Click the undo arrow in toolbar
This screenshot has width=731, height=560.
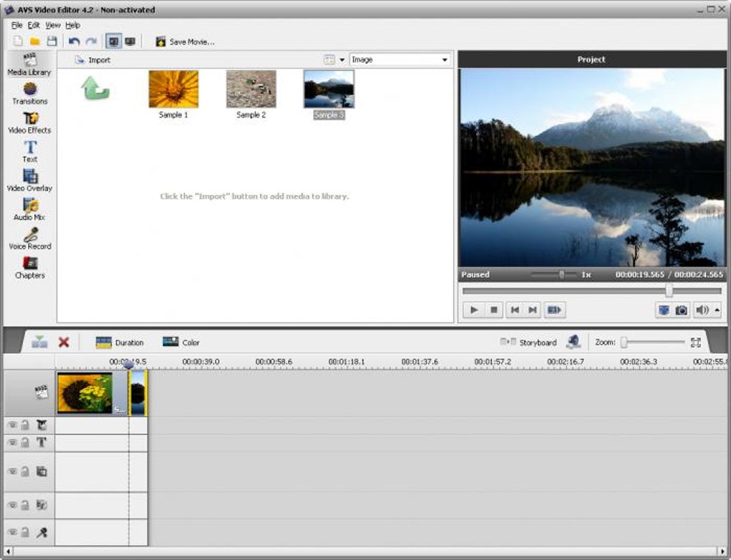pos(74,42)
